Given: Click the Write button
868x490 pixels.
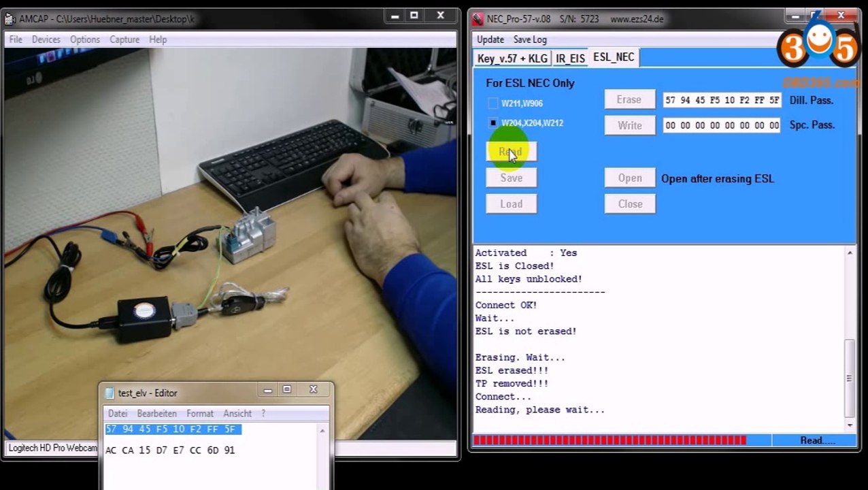Looking at the screenshot, I should [629, 125].
